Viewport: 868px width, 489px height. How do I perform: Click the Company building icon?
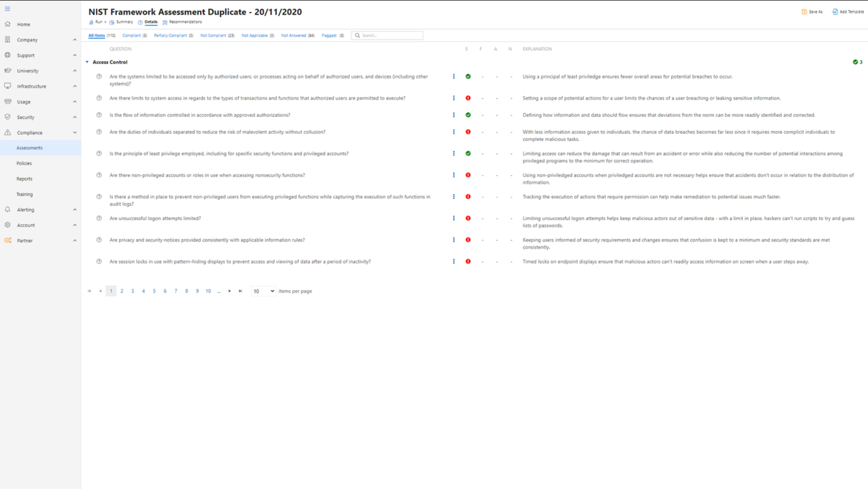[8, 40]
